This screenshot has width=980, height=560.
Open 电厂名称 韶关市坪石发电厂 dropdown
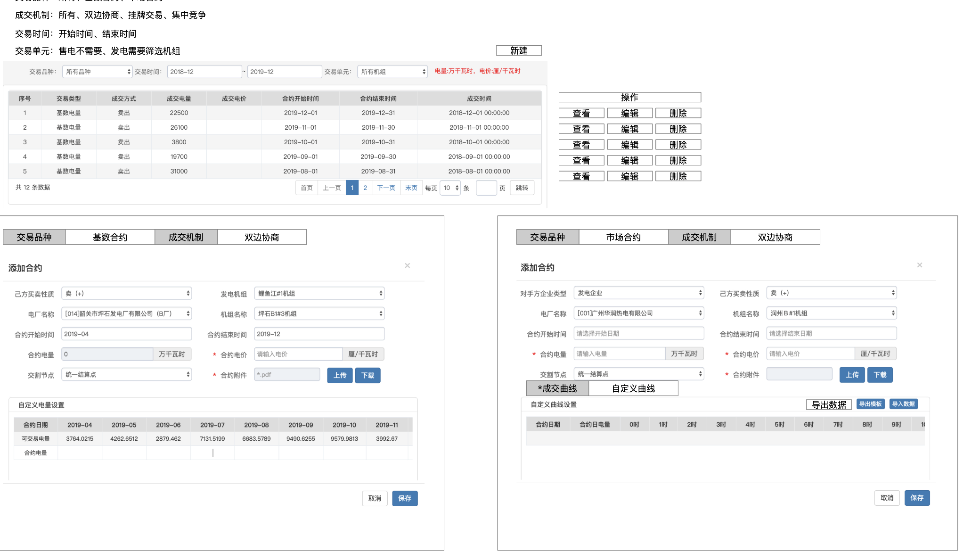click(127, 313)
